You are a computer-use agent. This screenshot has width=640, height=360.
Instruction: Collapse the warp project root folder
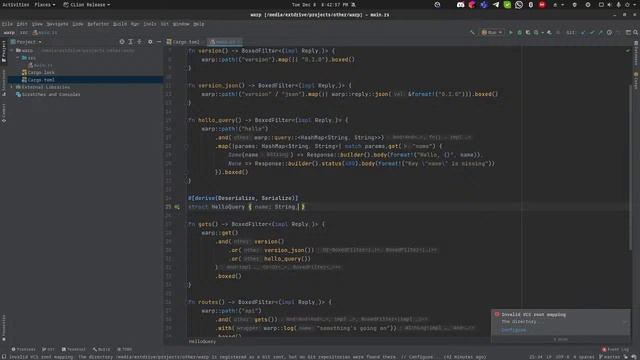[x=12, y=50]
